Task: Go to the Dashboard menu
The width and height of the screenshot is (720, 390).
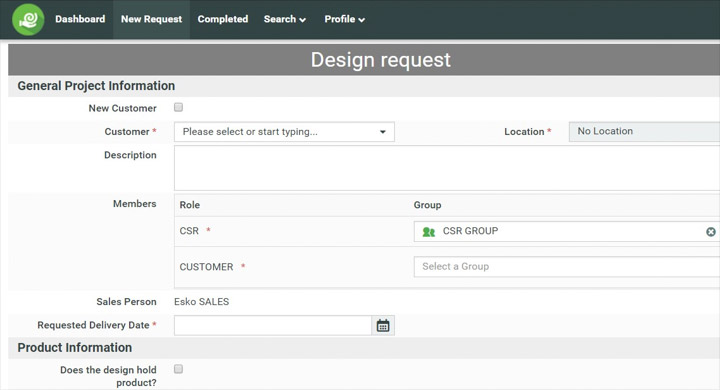Action: tap(80, 19)
